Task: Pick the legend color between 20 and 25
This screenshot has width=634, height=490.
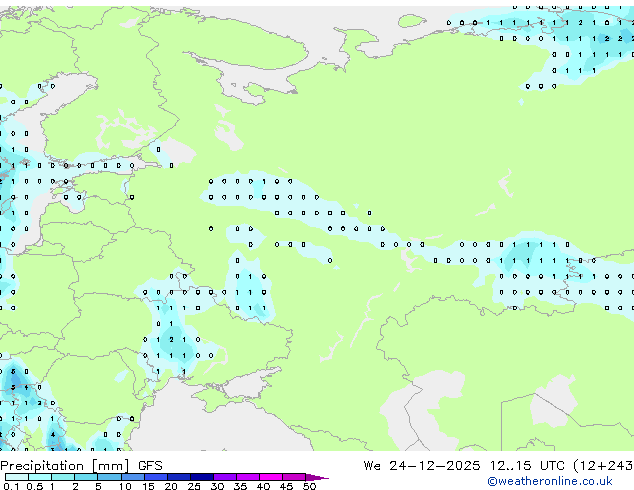Action: click(179, 477)
